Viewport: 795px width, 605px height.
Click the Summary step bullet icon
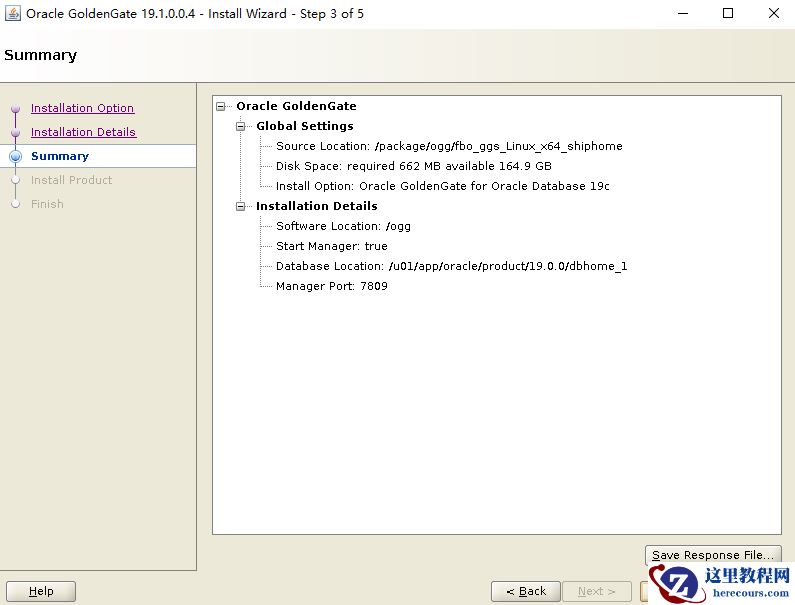[15, 156]
